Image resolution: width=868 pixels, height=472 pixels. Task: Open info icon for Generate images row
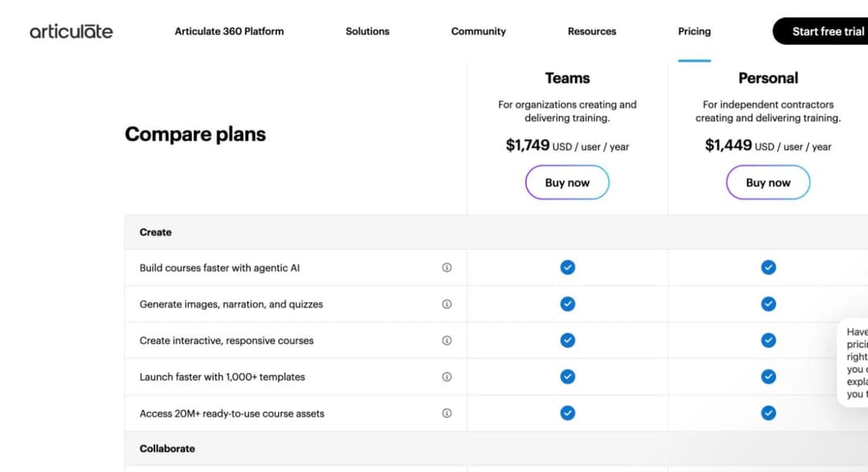point(447,304)
